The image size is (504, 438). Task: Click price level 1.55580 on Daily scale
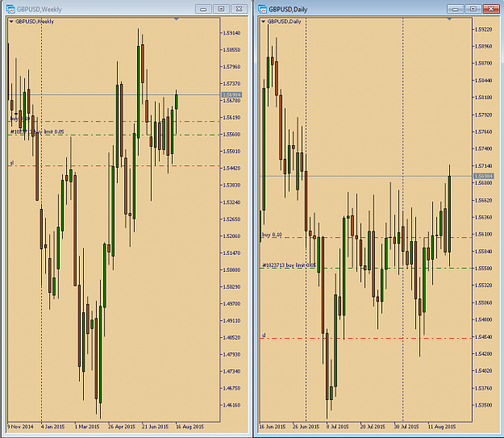coord(484,268)
